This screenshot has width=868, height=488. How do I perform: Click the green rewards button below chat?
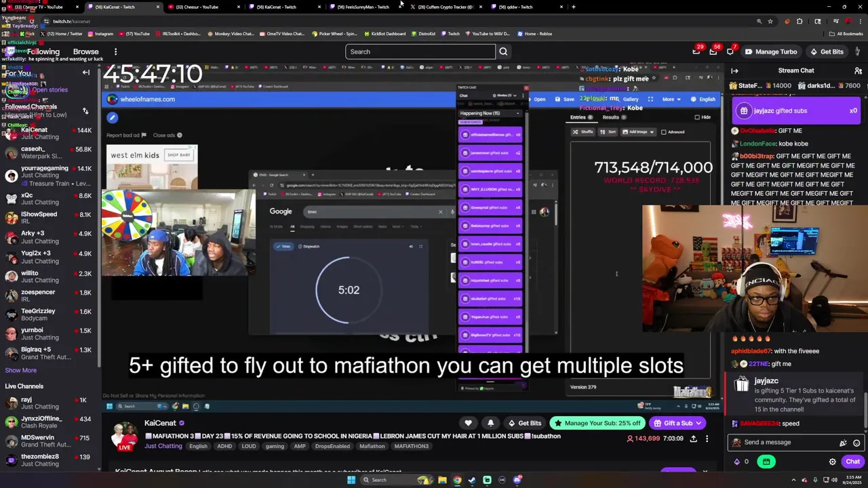pyautogui.click(x=766, y=462)
